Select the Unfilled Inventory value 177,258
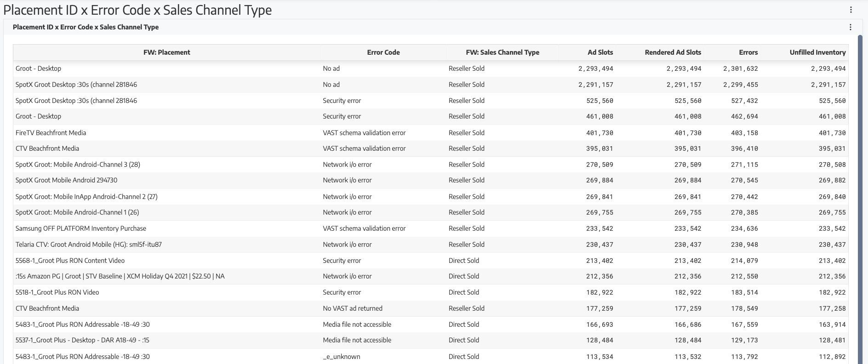The width and height of the screenshot is (868, 364). (832, 309)
